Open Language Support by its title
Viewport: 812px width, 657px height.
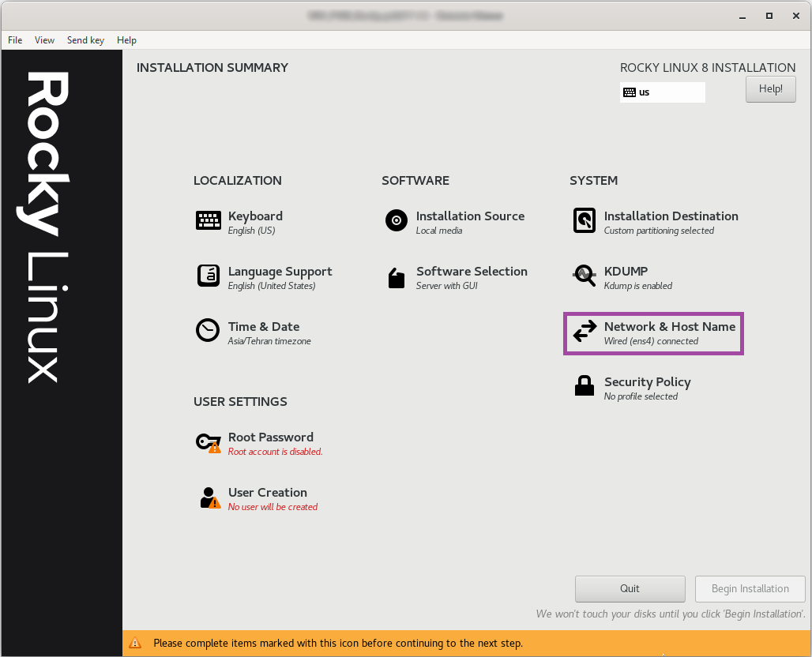pyautogui.click(x=280, y=272)
